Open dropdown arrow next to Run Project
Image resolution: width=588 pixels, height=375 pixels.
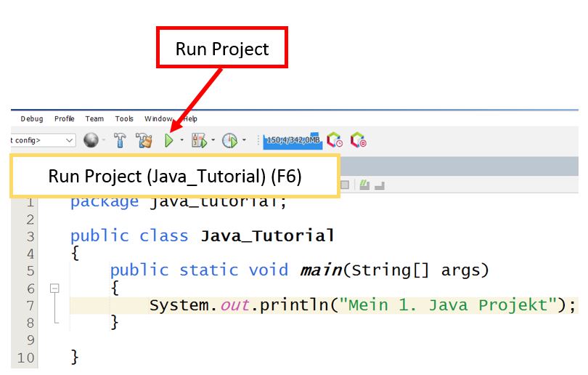pyautogui.click(x=182, y=140)
